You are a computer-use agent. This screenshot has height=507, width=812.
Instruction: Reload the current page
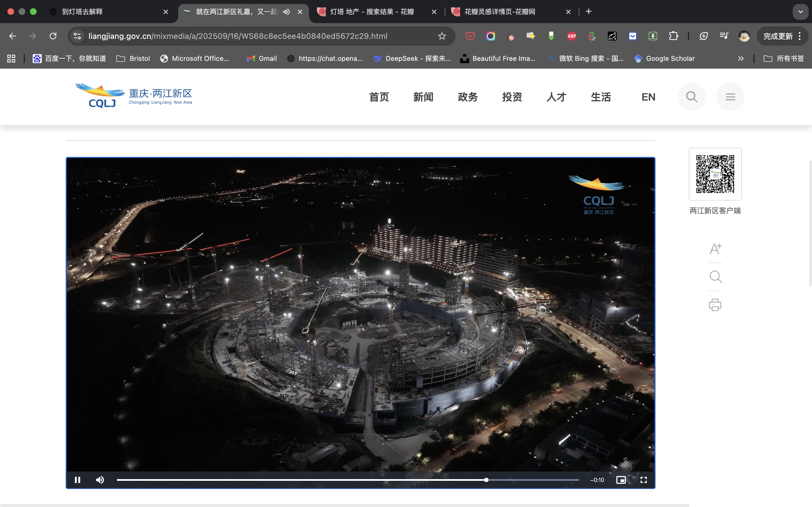(53, 36)
